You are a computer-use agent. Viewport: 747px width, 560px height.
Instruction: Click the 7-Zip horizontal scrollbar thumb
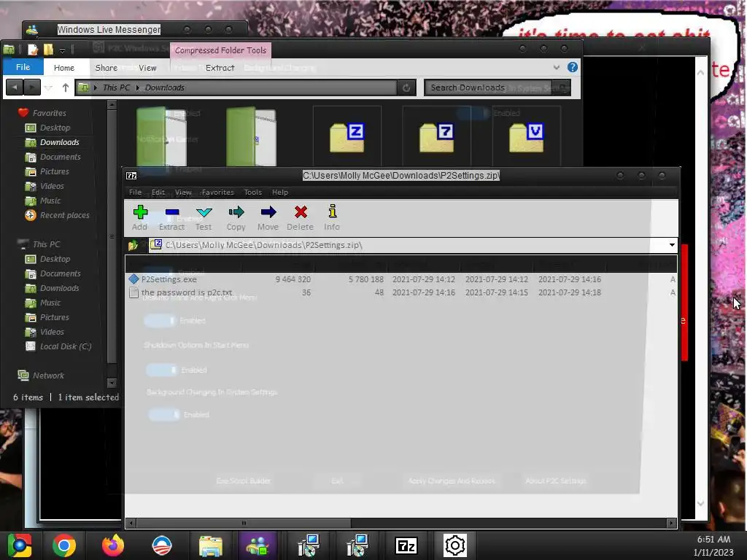[x=244, y=523]
